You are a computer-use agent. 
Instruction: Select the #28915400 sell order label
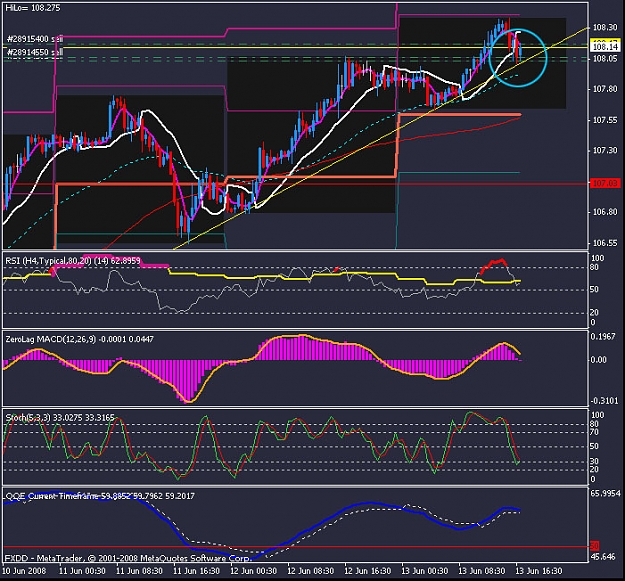coord(35,39)
